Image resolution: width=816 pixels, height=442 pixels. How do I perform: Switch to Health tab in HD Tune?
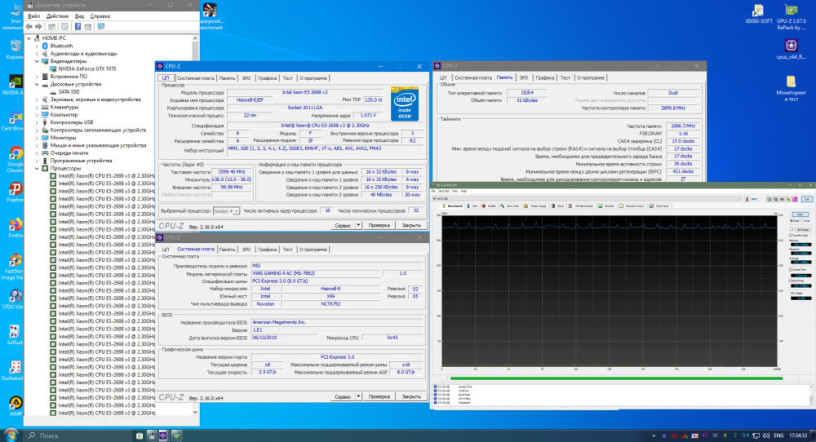pos(489,206)
